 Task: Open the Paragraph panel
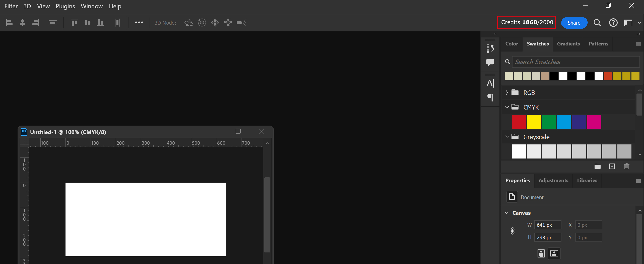tap(490, 98)
